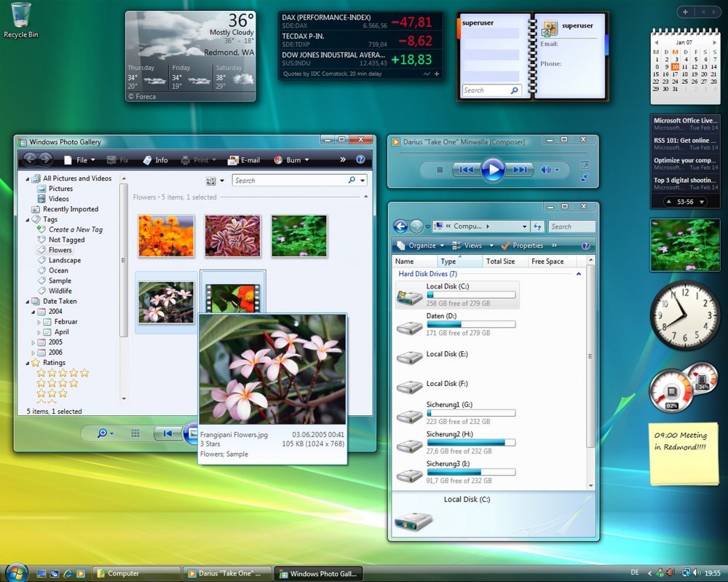Select the orange flowers thumbnail
Image resolution: width=728 pixels, height=582 pixels.
[166, 235]
